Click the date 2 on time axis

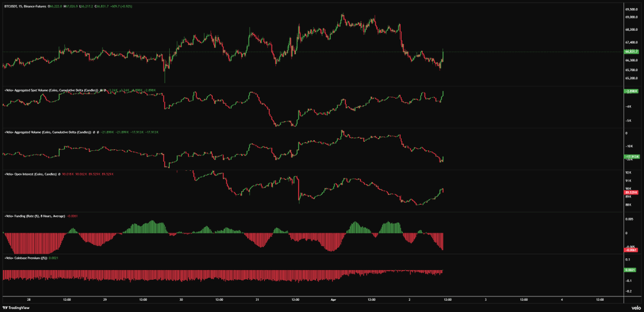coord(409,300)
